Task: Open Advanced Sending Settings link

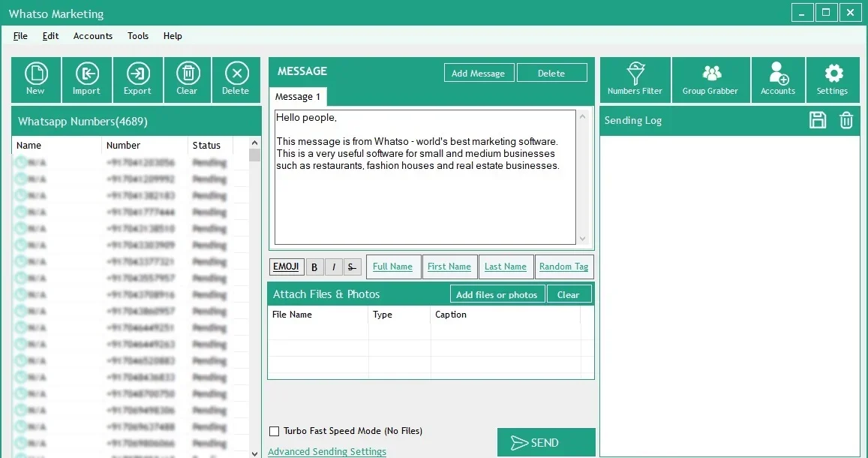Action: (327, 451)
